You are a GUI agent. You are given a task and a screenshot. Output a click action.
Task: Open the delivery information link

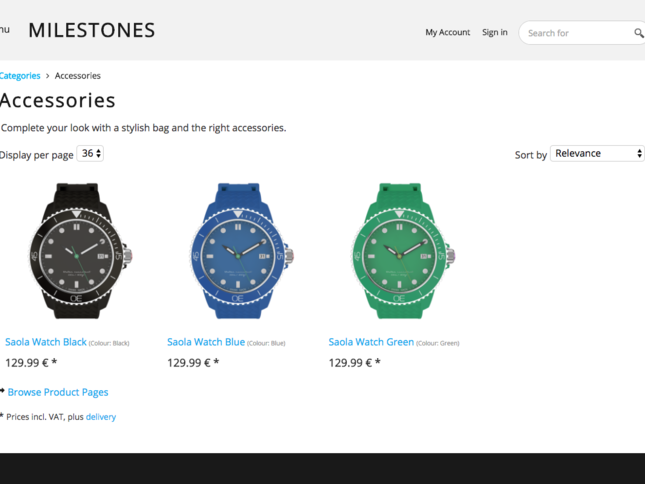100,417
